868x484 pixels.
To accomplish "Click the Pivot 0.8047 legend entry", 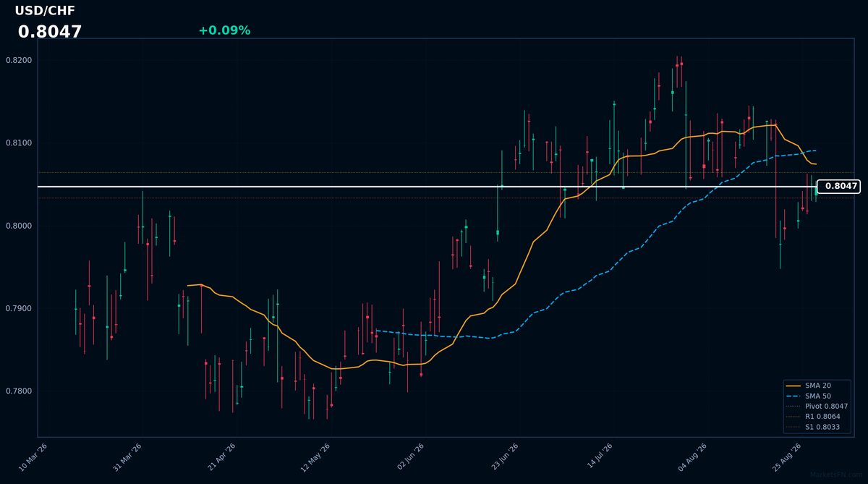I will 817,407.
